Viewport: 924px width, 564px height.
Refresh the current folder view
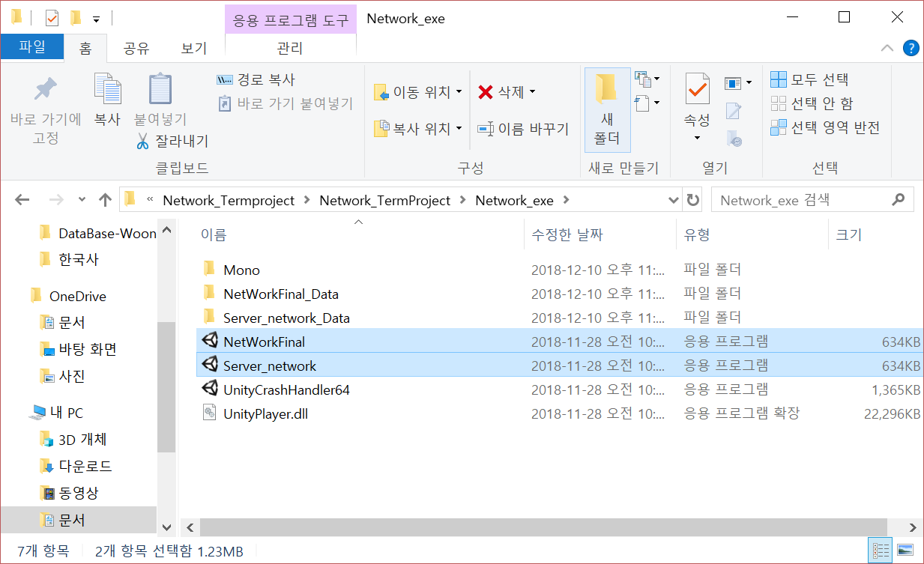[692, 200]
